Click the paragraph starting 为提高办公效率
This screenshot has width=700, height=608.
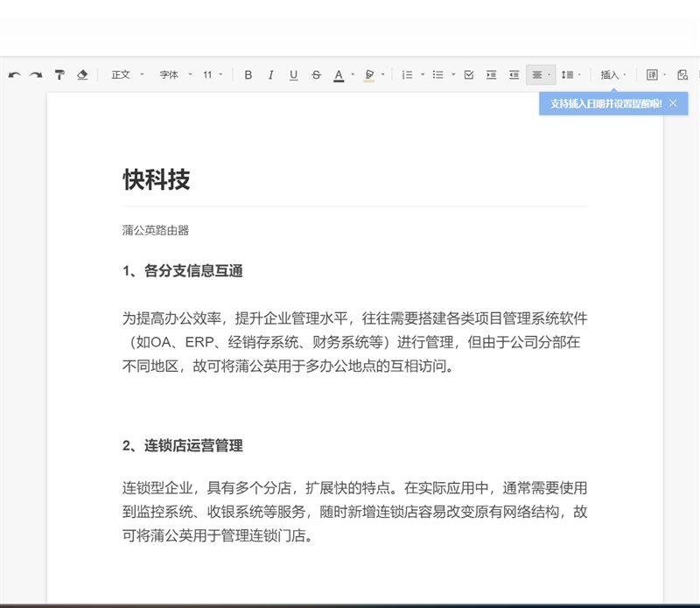tap(355, 342)
